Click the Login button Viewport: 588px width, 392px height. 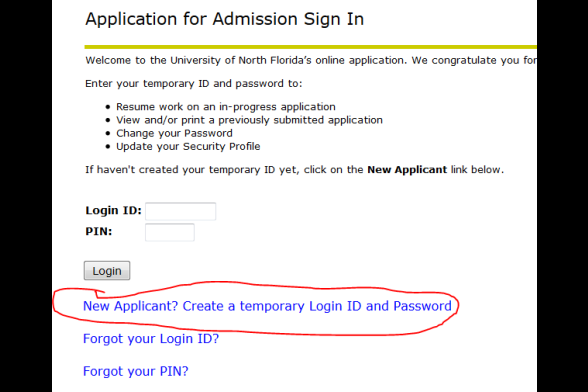[x=107, y=270]
